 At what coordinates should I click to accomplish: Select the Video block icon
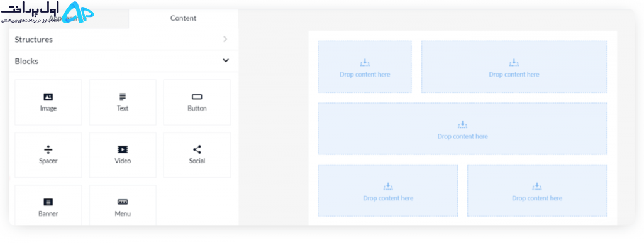click(x=123, y=149)
